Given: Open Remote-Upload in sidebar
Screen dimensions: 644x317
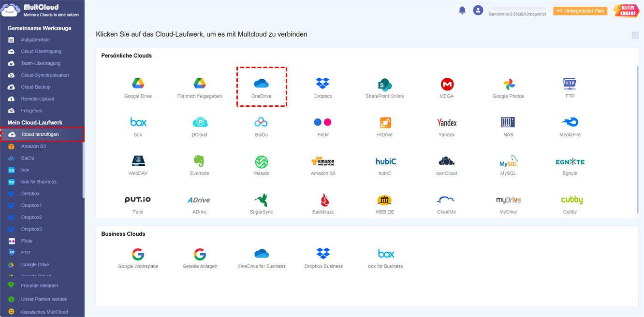Looking at the screenshot, I should click(38, 99).
